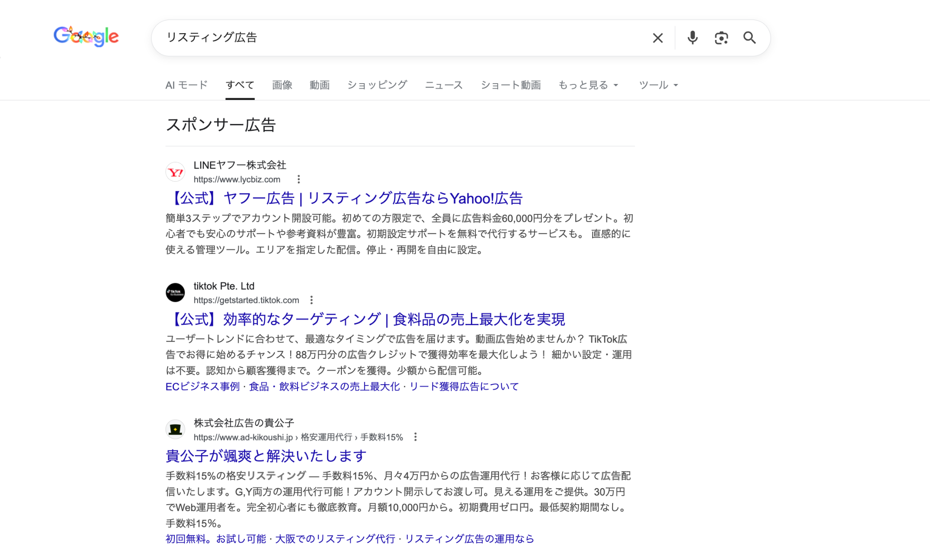Open the ツール dropdown
Screen dimensions: 930x560
coord(658,85)
